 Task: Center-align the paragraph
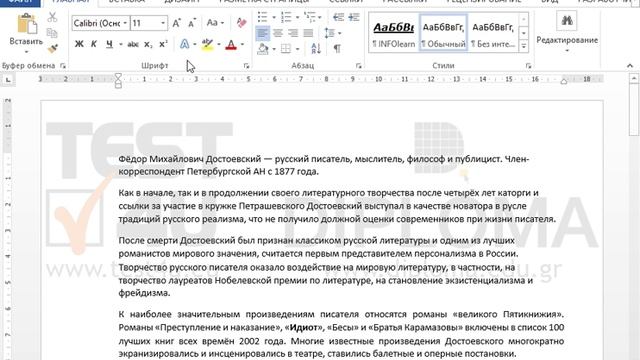pyautogui.click(x=278, y=33)
